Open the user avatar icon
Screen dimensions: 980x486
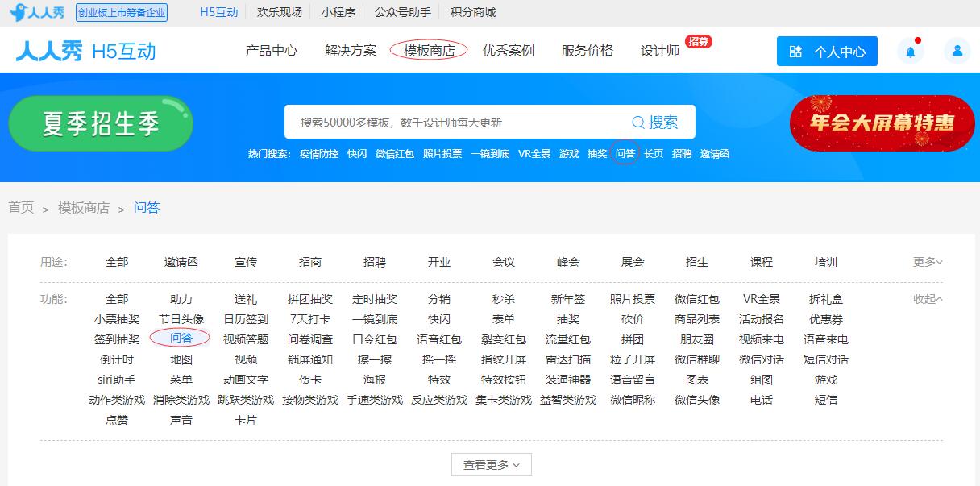pos(957,51)
